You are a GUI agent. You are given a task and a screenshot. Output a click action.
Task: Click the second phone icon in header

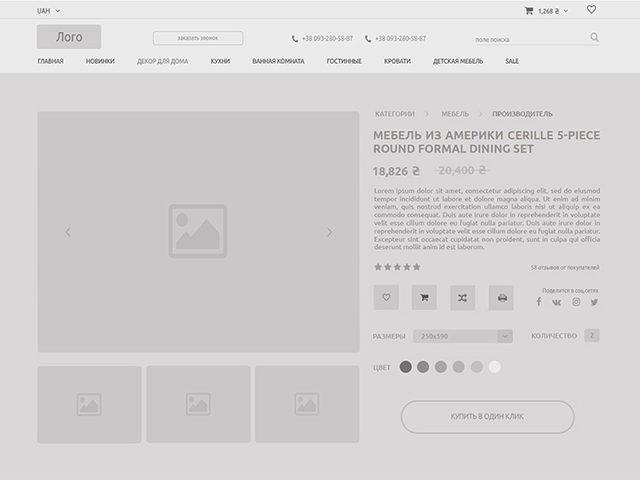click(x=368, y=39)
